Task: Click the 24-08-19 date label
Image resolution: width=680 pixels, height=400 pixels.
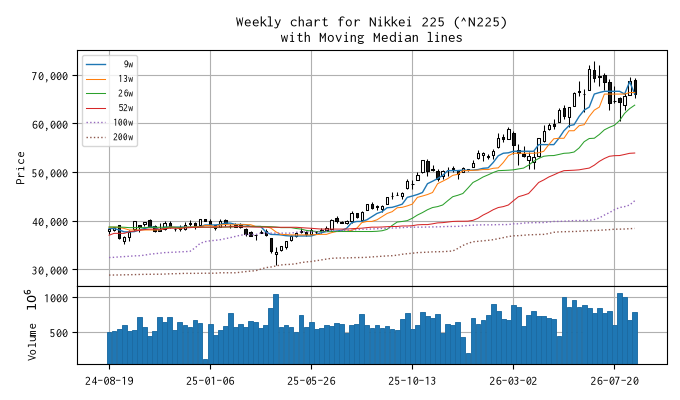Action: point(109,381)
